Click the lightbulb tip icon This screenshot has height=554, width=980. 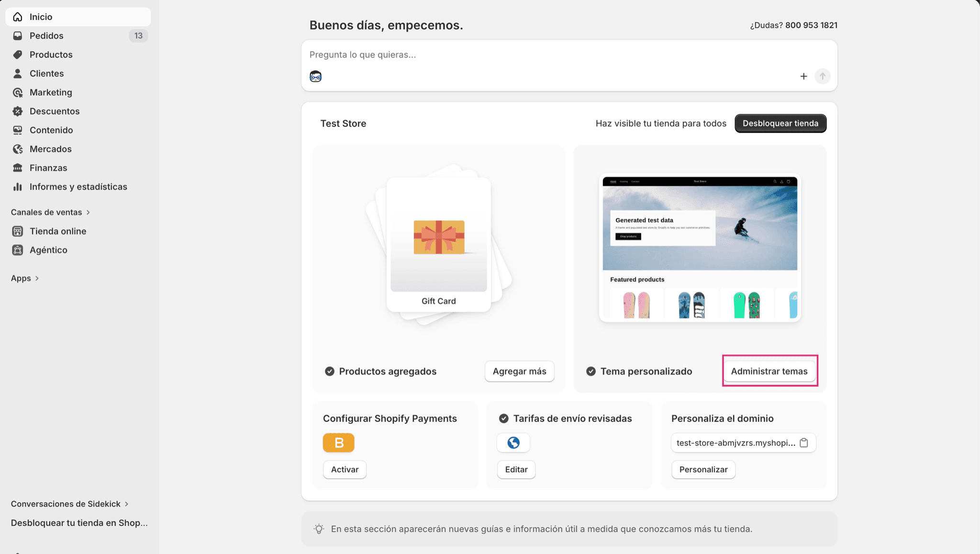point(319,529)
